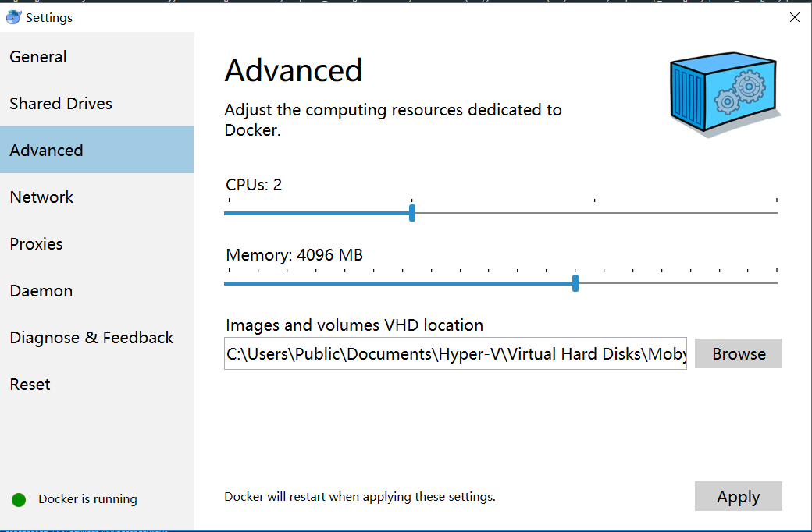Screen dimensions: 812x532
Task: Click the CPUs slider handle
Action: 412,213
